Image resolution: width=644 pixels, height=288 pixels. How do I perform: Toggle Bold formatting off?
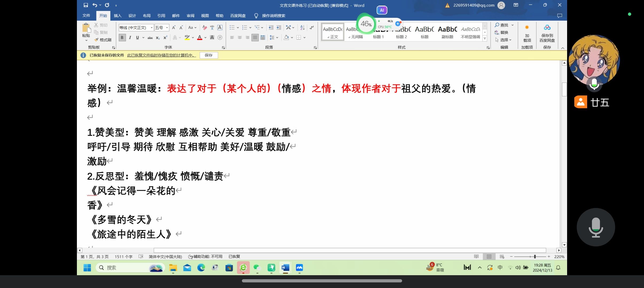click(x=122, y=38)
